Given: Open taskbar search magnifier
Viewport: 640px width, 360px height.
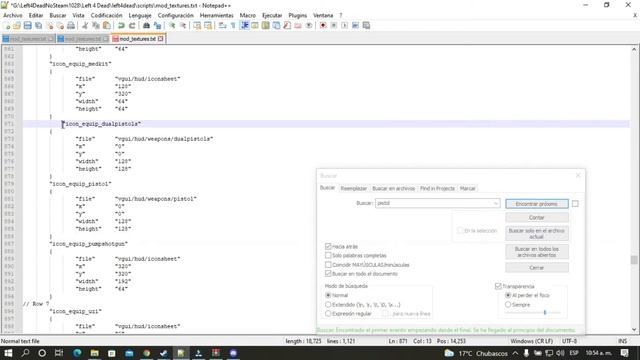Looking at the screenshot, I should pyautogui.click(x=25, y=353).
